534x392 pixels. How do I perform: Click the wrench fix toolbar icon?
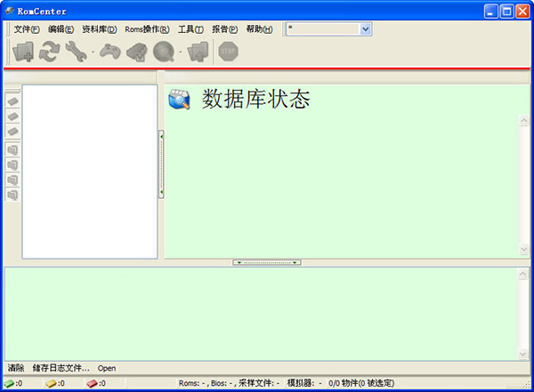click(76, 52)
